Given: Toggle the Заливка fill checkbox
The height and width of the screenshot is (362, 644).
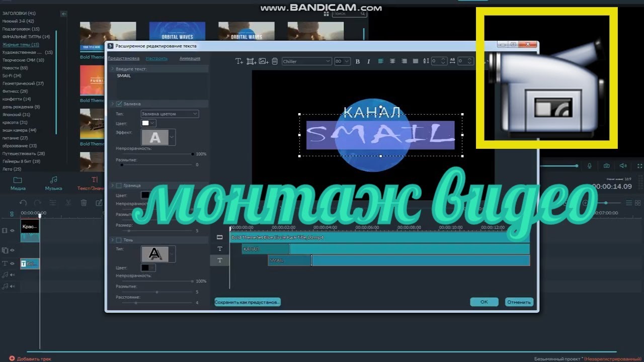Looking at the screenshot, I should tap(119, 104).
